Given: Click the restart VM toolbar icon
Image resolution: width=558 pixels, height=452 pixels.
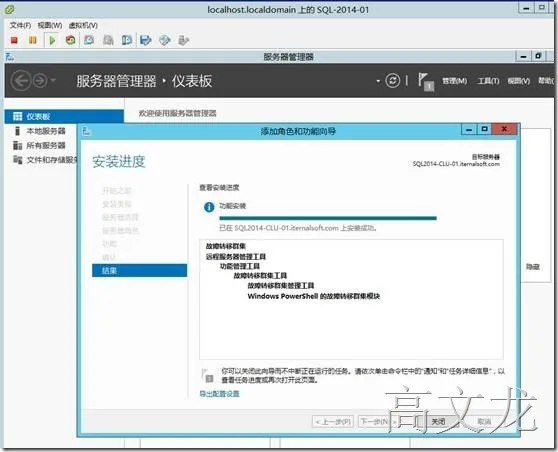Looking at the screenshot, I should 70,40.
